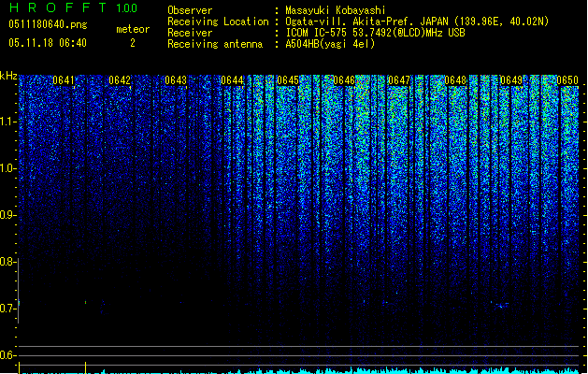Click the Observer field label
This screenshot has width=588, height=374.
[190, 10]
